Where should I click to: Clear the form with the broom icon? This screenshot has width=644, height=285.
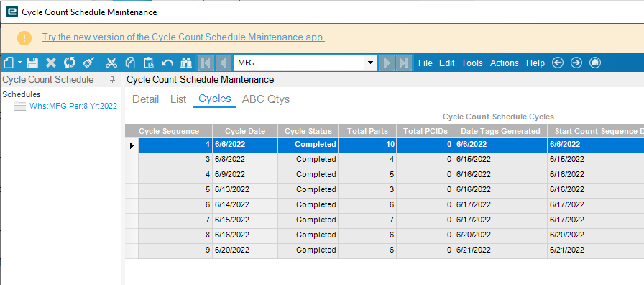(x=88, y=63)
